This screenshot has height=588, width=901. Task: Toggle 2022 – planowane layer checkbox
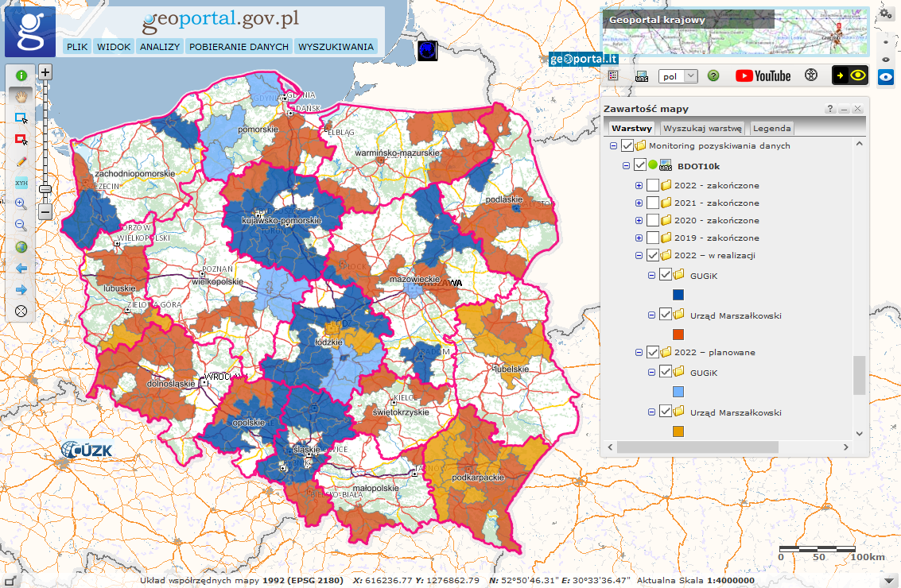pos(652,352)
